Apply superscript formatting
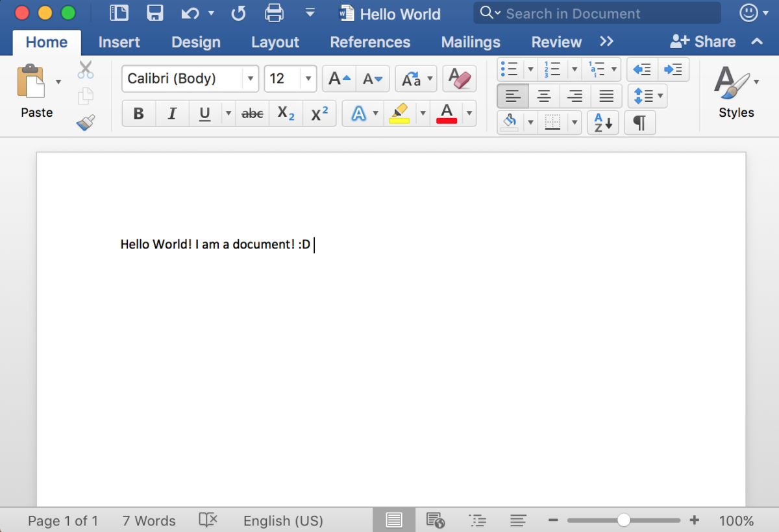Image resolution: width=779 pixels, height=532 pixels. [x=318, y=113]
